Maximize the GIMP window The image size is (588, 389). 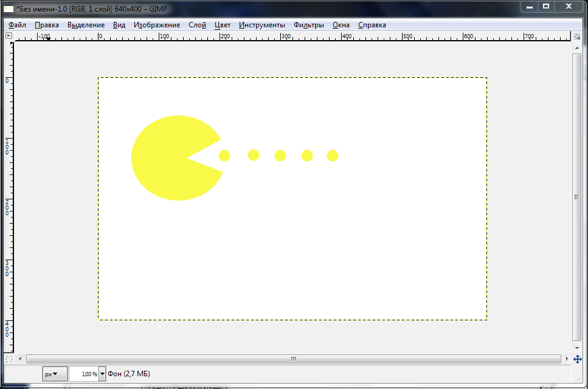click(547, 6)
